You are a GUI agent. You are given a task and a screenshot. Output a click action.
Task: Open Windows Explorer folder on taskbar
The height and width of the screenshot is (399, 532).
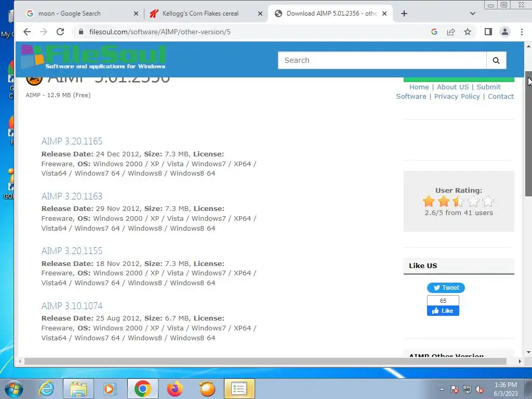[x=78, y=389]
